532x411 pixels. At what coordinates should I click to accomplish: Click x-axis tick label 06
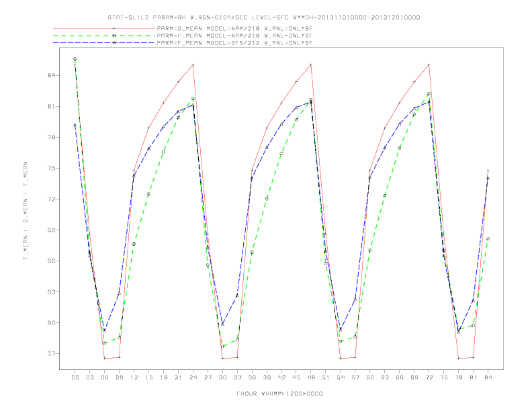105,377
